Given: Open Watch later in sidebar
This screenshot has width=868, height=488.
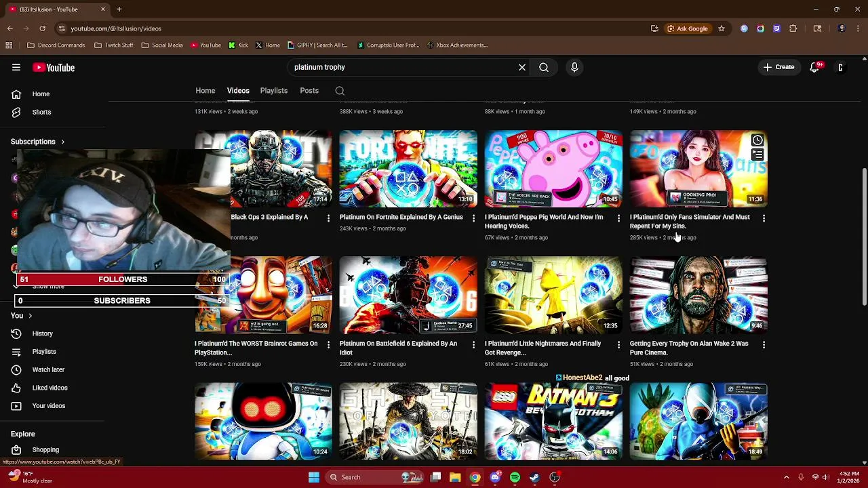Looking at the screenshot, I should click(48, 369).
